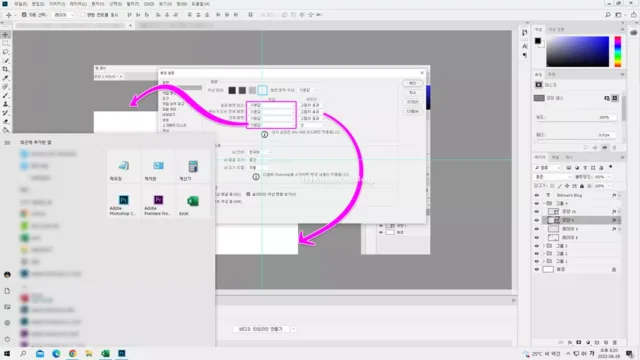
Task: Open the 이미지 (Image) menu
Action: coord(57,4)
